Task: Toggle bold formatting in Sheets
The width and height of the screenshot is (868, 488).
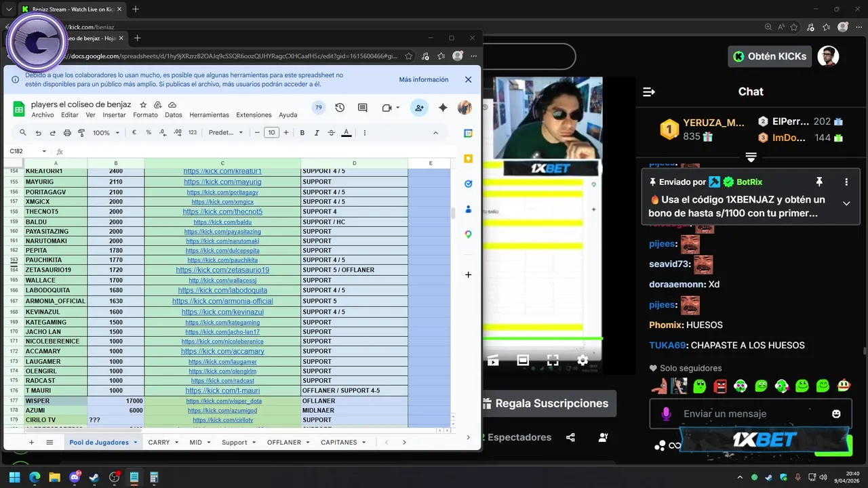Action: point(302,133)
